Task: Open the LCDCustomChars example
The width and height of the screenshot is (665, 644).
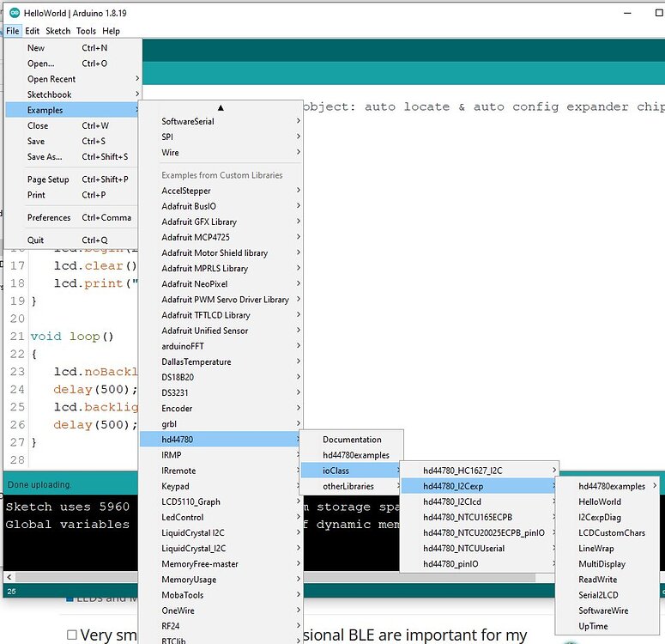Action: click(612, 533)
